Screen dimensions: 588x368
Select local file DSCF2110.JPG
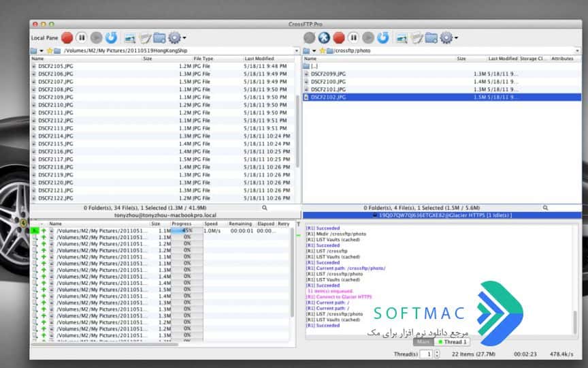pos(163,105)
